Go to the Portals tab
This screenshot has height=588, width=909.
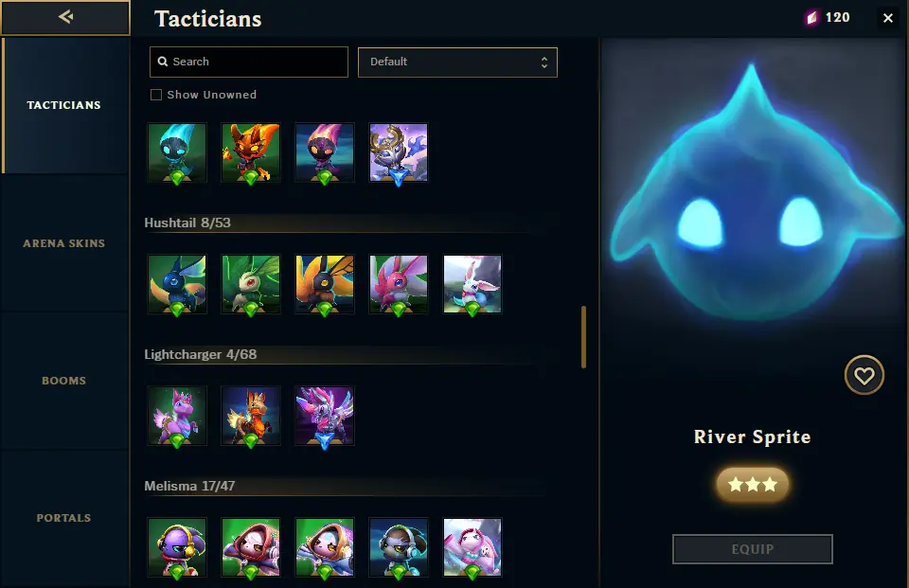pos(64,518)
